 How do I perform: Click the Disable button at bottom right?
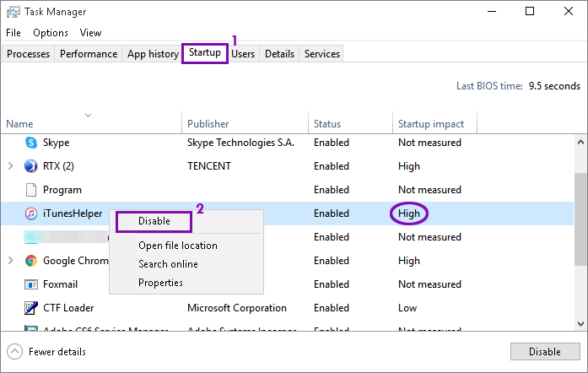pyautogui.click(x=545, y=352)
